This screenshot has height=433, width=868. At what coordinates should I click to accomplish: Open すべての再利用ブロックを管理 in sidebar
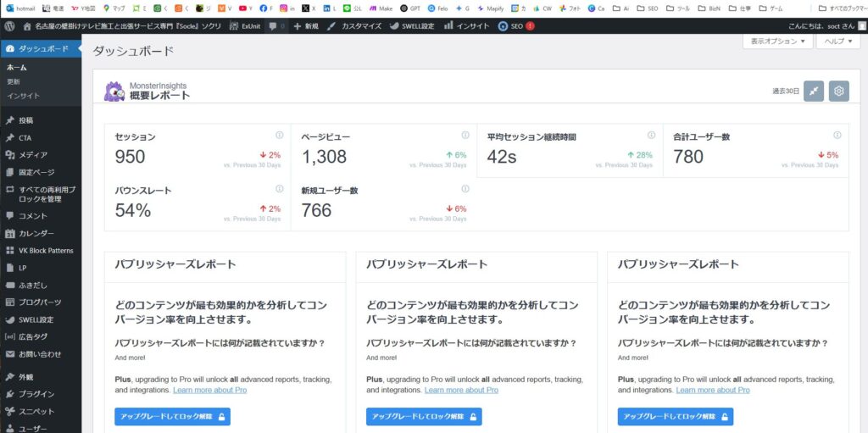pyautogui.click(x=41, y=194)
